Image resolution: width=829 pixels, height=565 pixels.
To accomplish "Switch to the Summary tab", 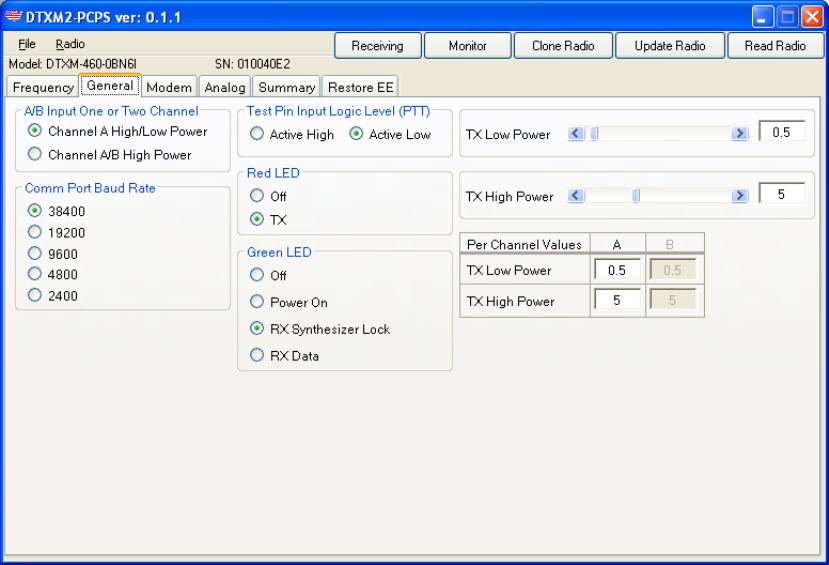I will (287, 87).
